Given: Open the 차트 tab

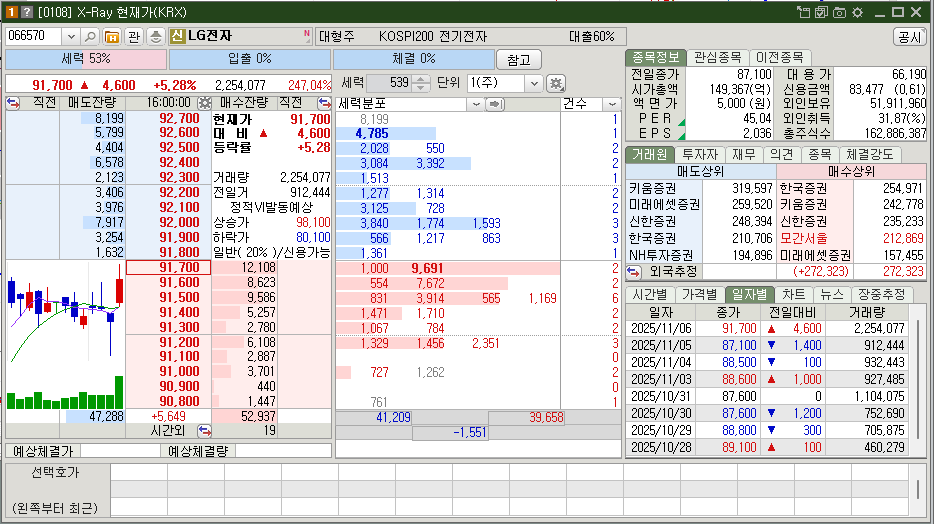Looking at the screenshot, I should point(793,294).
